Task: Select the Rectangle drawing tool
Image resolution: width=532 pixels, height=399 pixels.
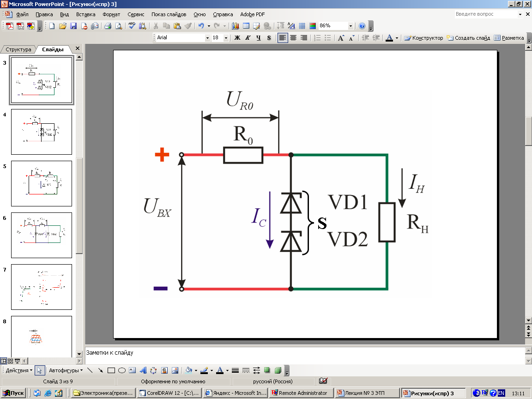Action: tap(111, 370)
